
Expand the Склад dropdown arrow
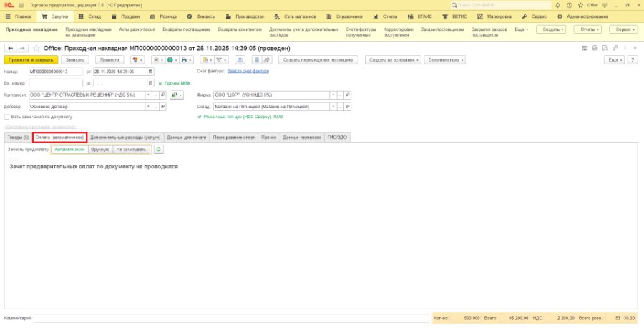[x=333, y=107]
